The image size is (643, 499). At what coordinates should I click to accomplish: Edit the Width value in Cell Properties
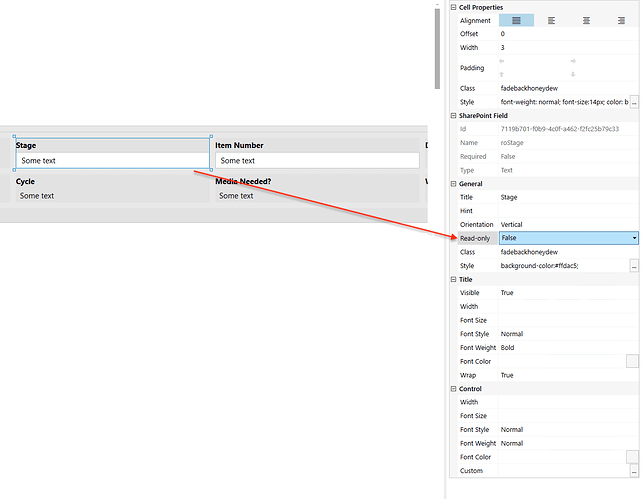[566, 47]
